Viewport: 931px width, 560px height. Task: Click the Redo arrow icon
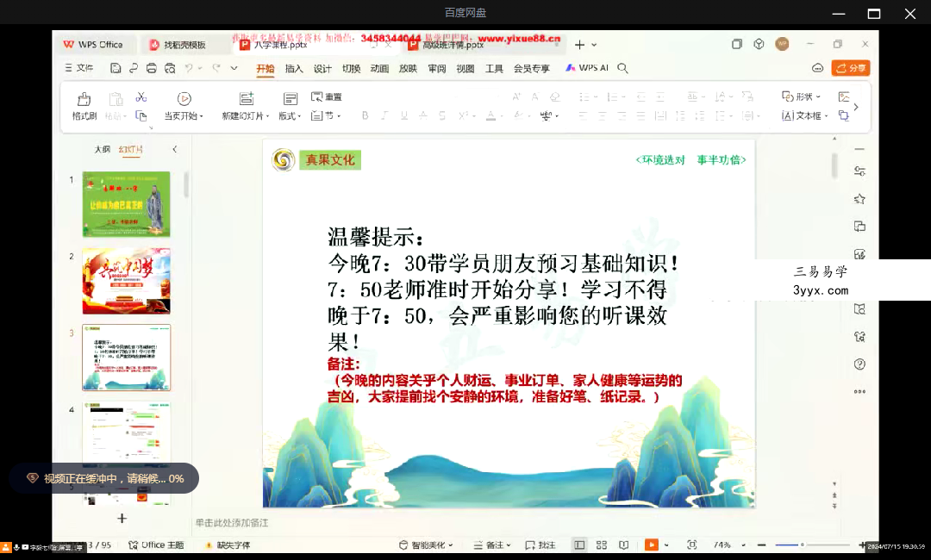coord(216,68)
